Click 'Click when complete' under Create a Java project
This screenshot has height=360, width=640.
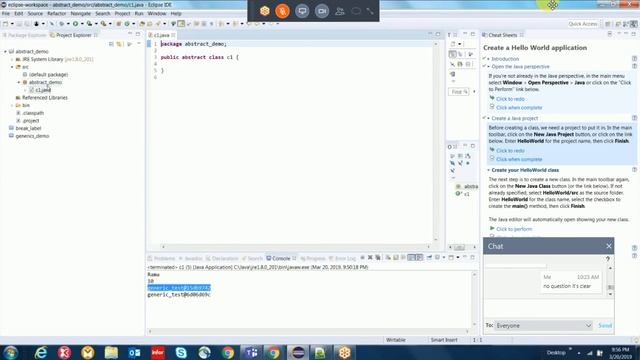[519, 159]
